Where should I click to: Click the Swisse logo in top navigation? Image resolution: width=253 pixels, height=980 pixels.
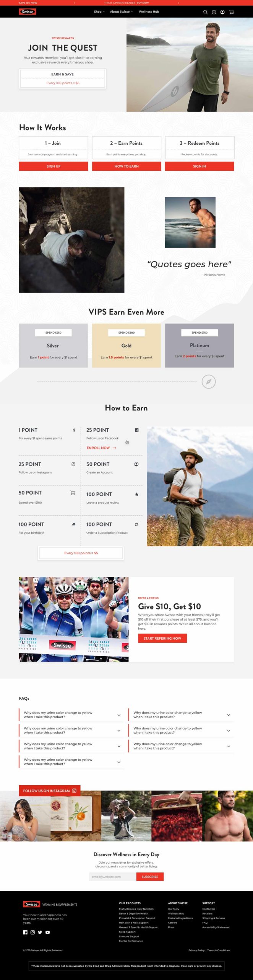[x=28, y=11]
